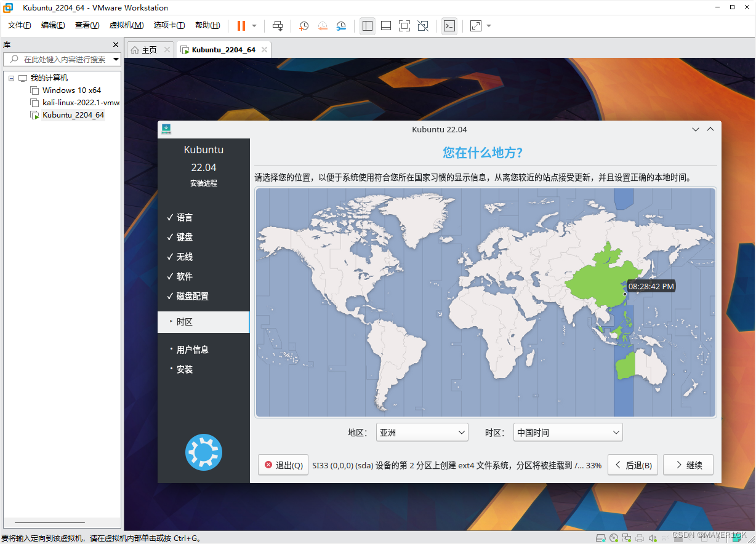Click the 退出(Q) quit button
The height and width of the screenshot is (544, 756).
283,465
